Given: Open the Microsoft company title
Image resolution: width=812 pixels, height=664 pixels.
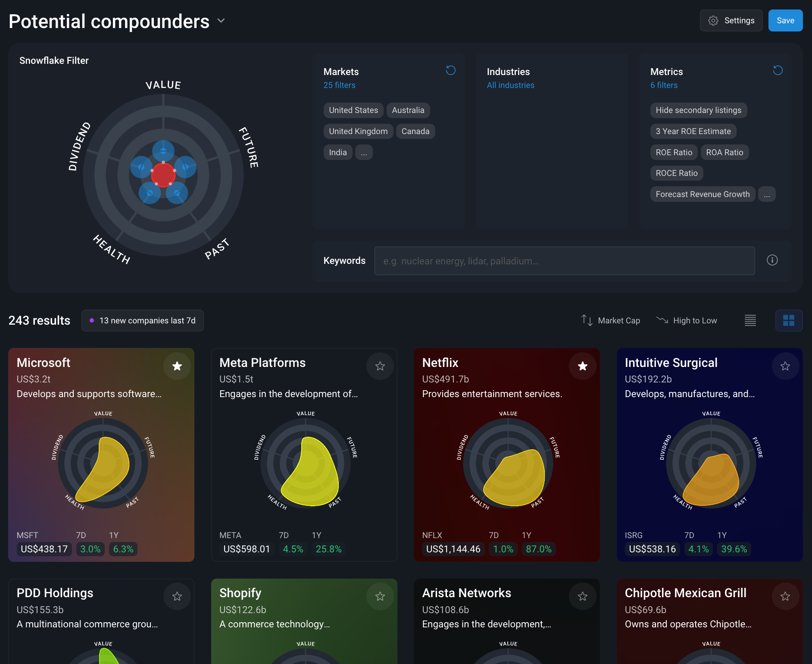Looking at the screenshot, I should (44, 363).
